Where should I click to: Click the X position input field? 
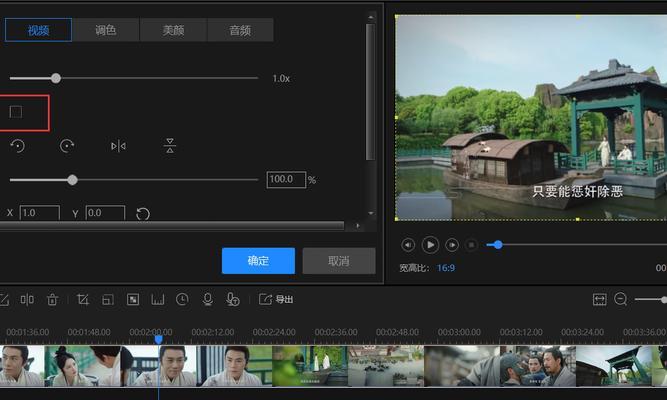point(40,213)
